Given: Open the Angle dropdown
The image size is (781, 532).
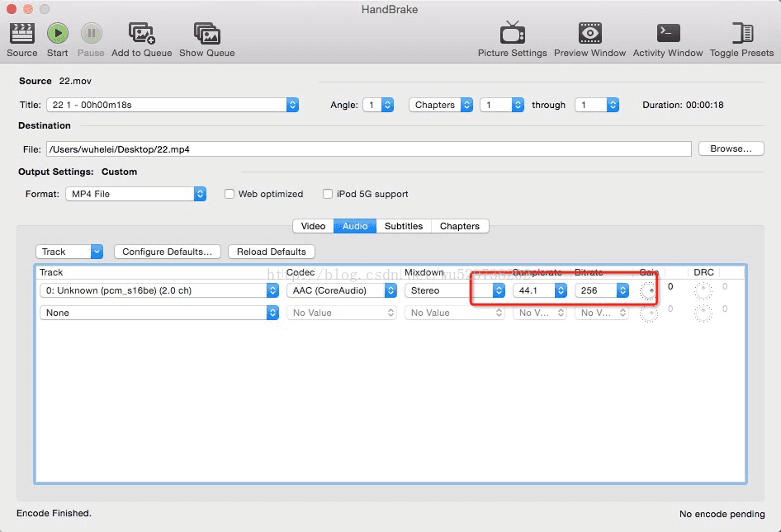Looking at the screenshot, I should (x=379, y=105).
